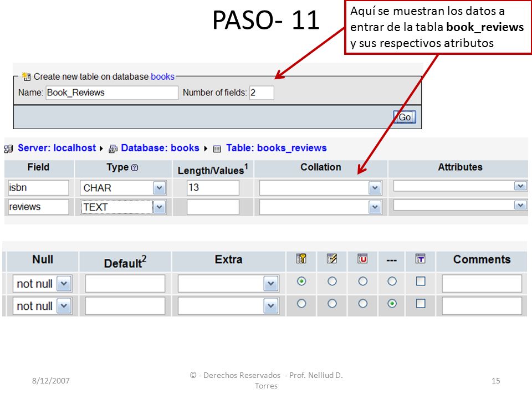532x399 pixels.
Task: Click the Comments input in first row
Action: tap(482, 284)
